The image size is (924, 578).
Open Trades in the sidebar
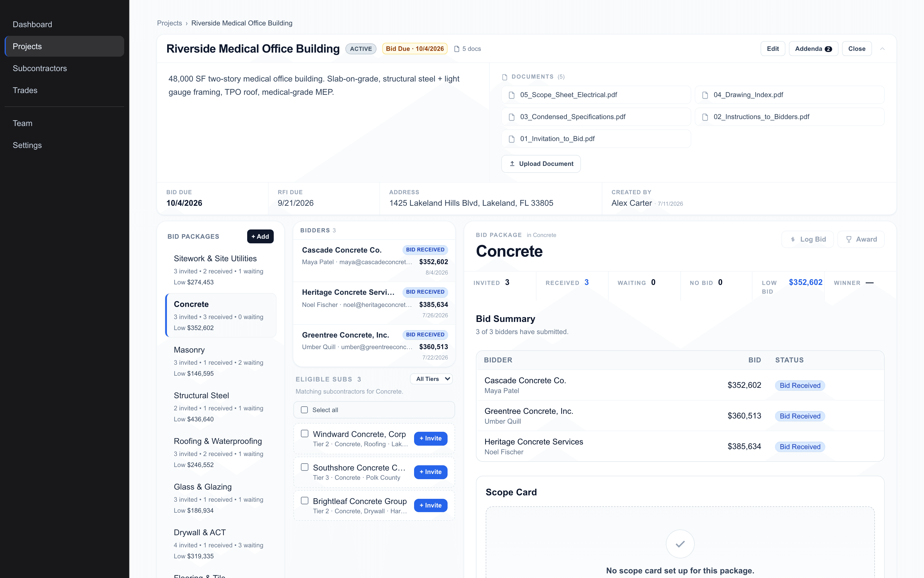[x=64, y=90]
